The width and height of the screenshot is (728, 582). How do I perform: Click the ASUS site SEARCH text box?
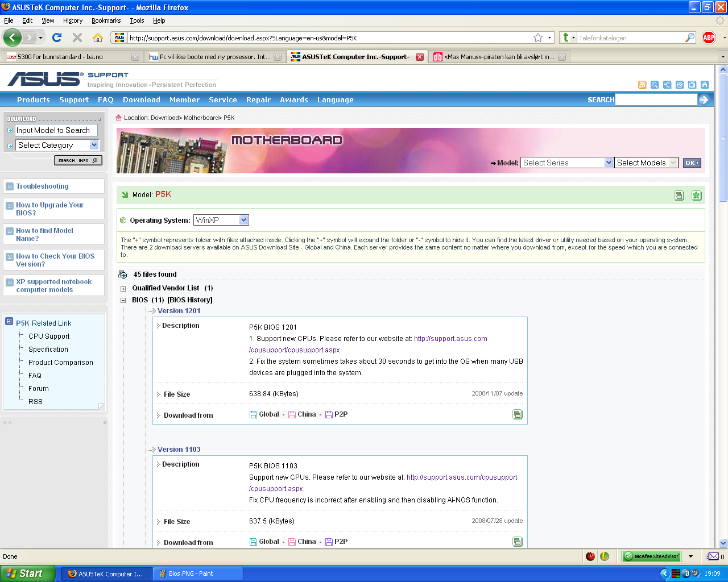(656, 99)
